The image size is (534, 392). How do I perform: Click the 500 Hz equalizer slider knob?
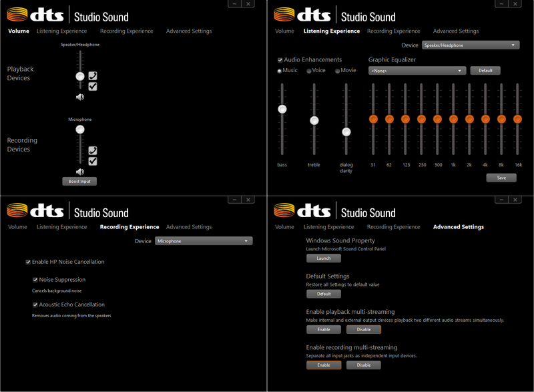tap(437, 119)
